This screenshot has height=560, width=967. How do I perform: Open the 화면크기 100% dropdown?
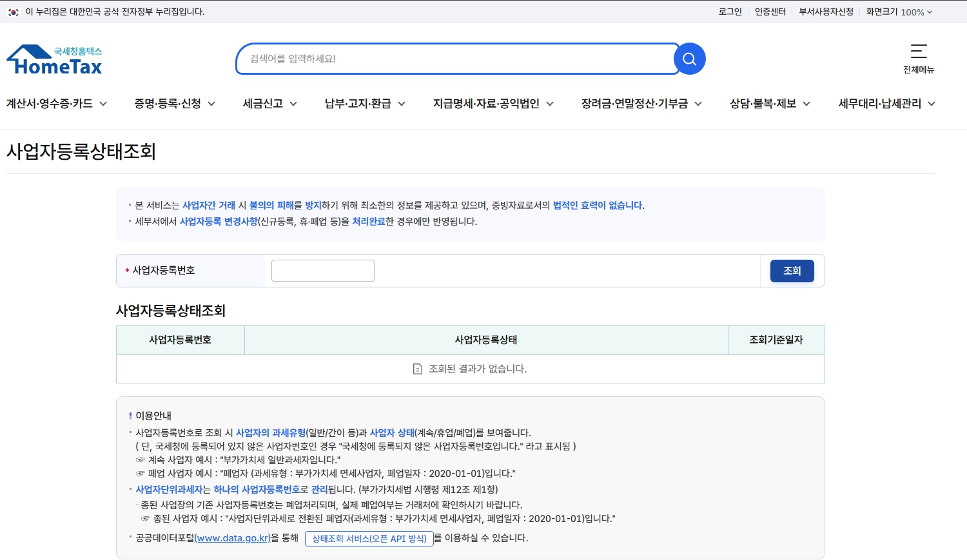tap(899, 12)
